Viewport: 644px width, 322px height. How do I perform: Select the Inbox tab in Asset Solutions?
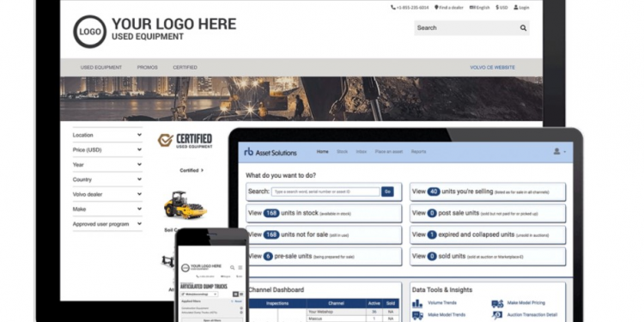[361, 151]
